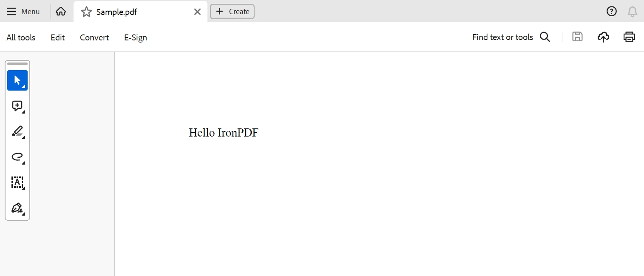Activate the freeform Draw tool
Screen dimensions: 644x276
coord(17,157)
